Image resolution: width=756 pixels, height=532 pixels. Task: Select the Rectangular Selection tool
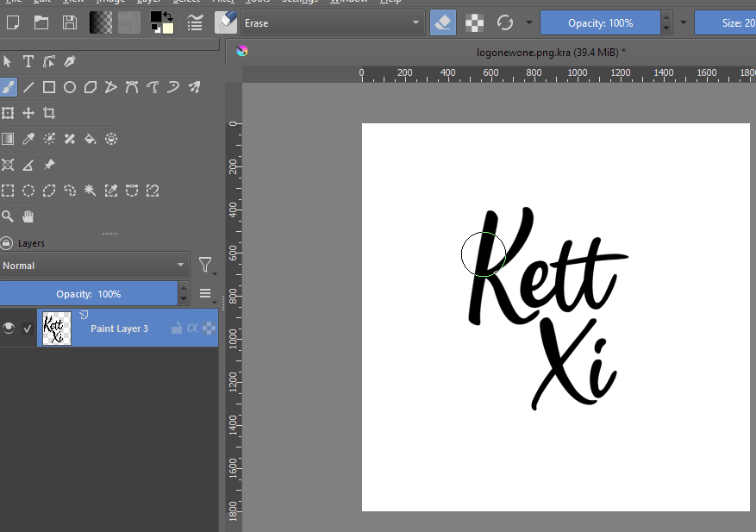pos(8,191)
